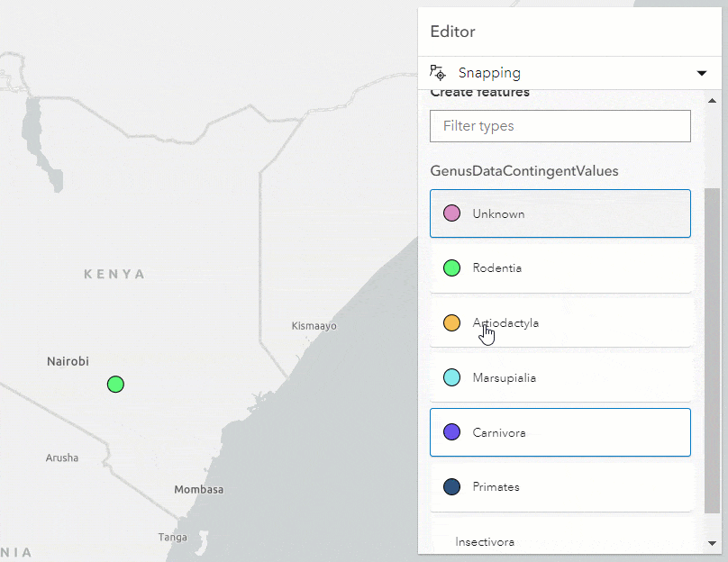Screen dimensions: 728x562
Task: Click the green Rodentia symbol circle
Action: pyautogui.click(x=451, y=267)
